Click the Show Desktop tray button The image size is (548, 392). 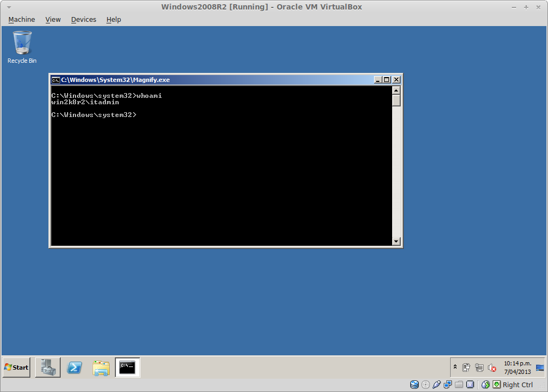click(x=540, y=367)
